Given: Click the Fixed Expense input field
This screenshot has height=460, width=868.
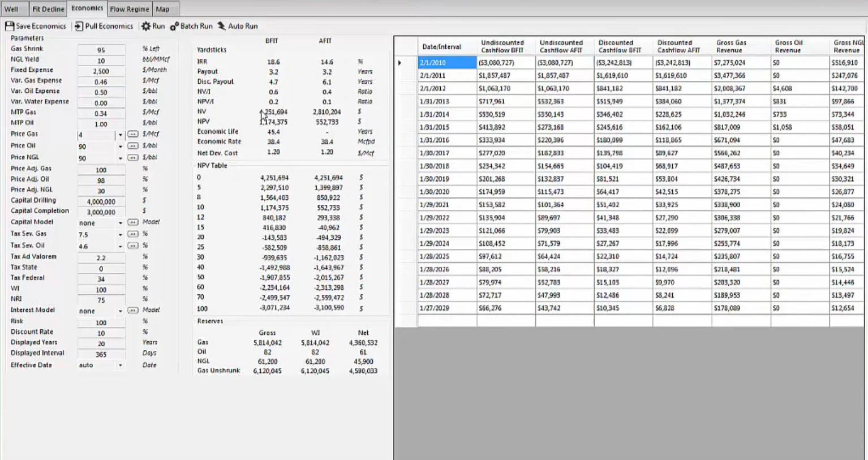Looking at the screenshot, I should tap(101, 71).
